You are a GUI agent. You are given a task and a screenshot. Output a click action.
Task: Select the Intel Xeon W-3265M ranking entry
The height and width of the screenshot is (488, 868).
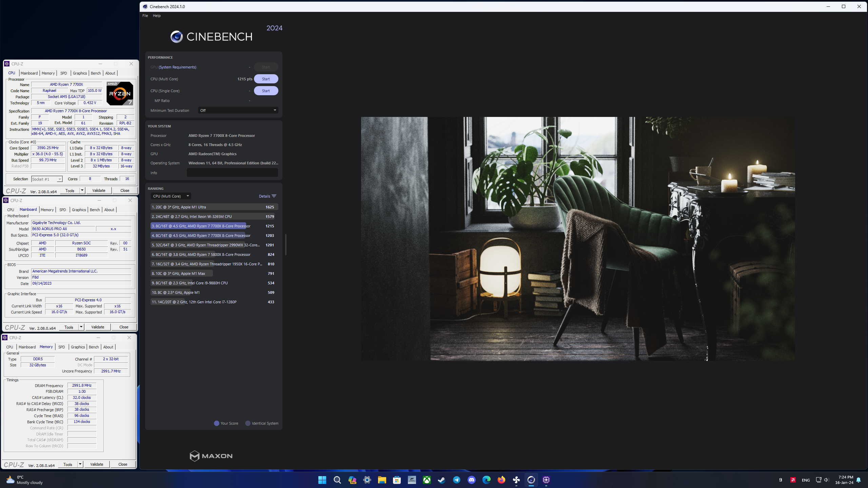coord(214,217)
